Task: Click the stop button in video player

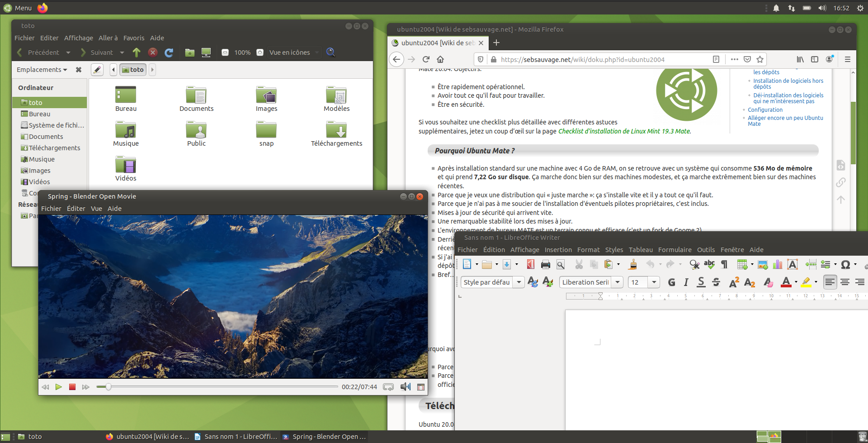Action: click(x=72, y=387)
